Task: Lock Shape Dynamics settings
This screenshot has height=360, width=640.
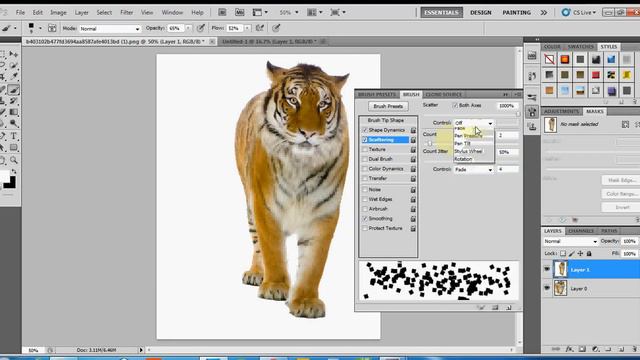Action: pos(413,130)
